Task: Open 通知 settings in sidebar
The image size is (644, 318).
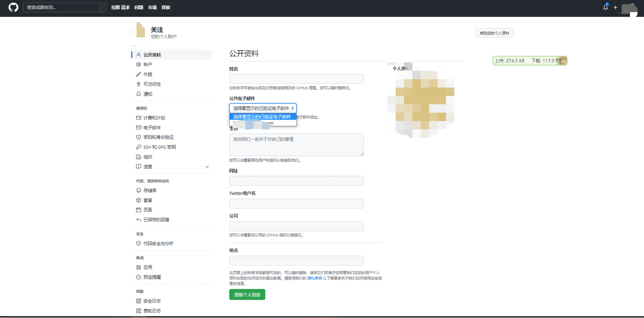Action: point(147,94)
